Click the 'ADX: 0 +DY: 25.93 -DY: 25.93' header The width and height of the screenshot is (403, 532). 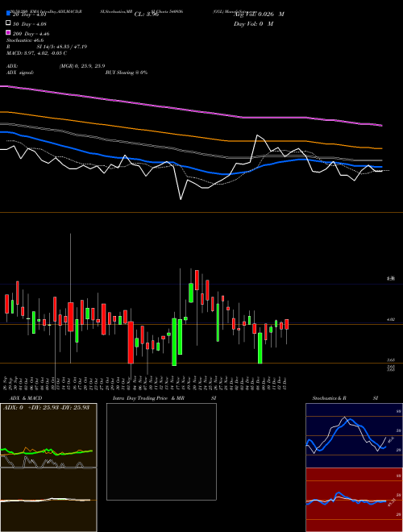(46, 407)
